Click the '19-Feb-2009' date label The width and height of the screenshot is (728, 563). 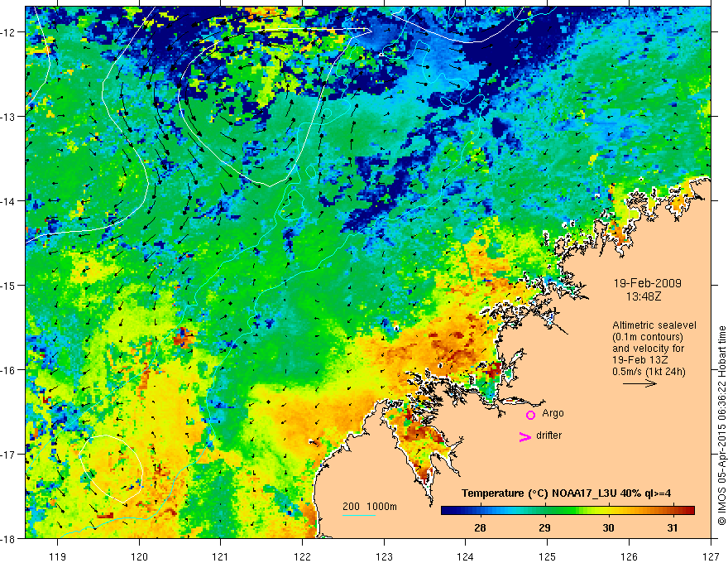(x=647, y=283)
